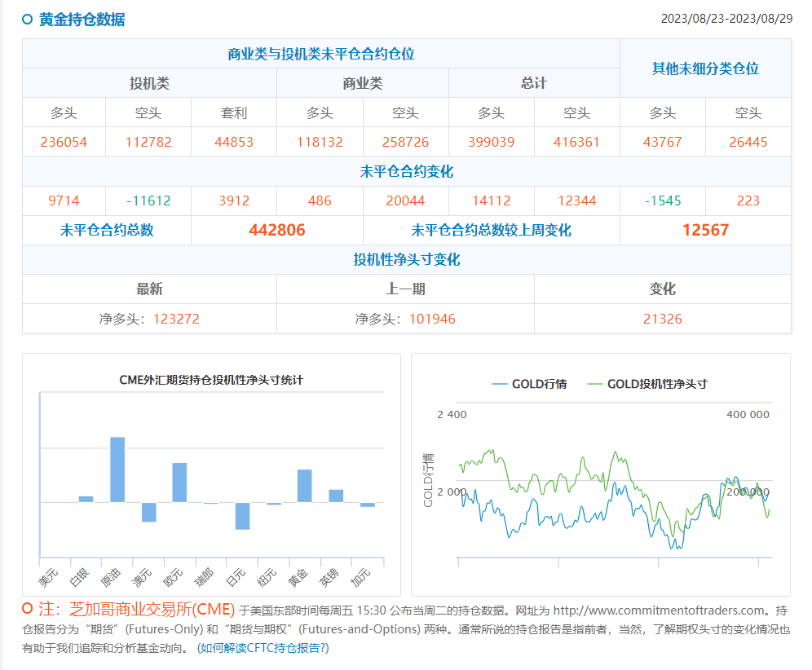Click the 442806 total open interest value
This screenshot has width=812, height=670.
[276, 231]
